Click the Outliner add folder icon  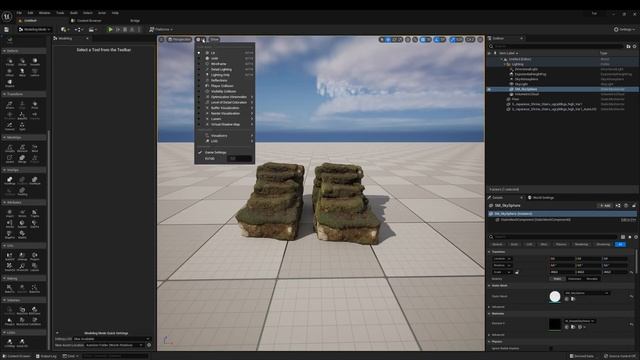629,47
